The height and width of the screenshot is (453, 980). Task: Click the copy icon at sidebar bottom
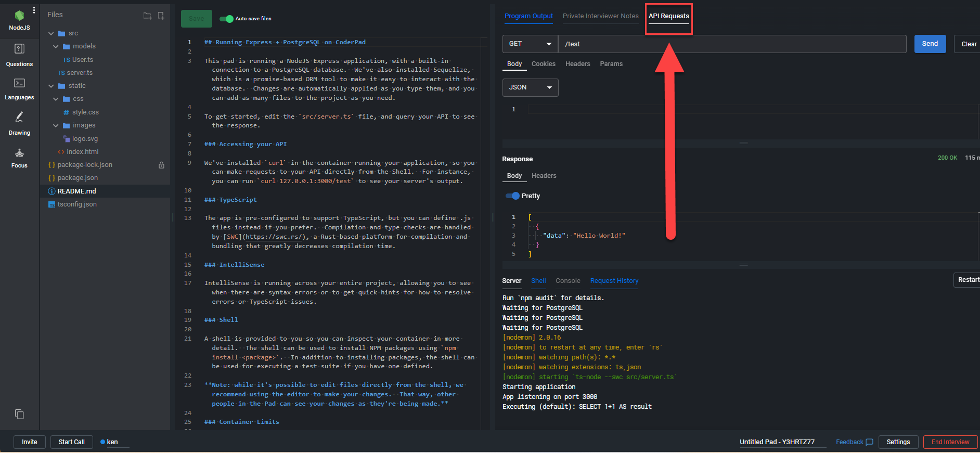click(19, 414)
